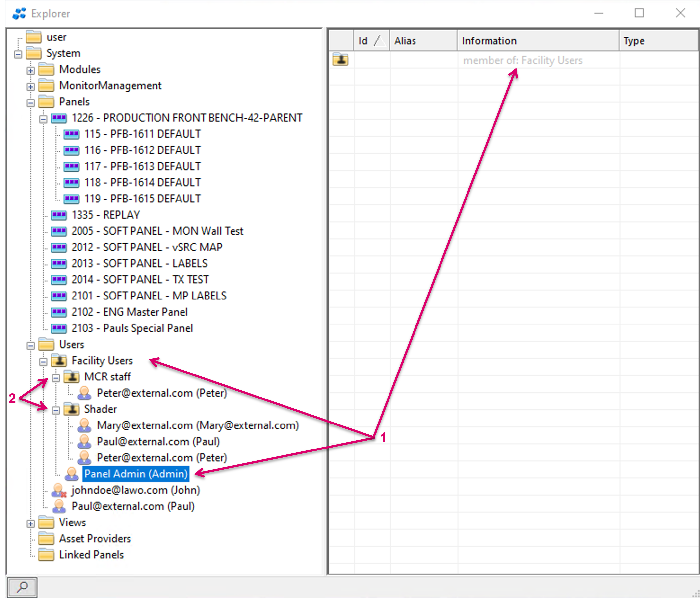Viewport: 700px width, 599px height.
Task: Click the Shader group icon in tree
Action: click(x=72, y=409)
